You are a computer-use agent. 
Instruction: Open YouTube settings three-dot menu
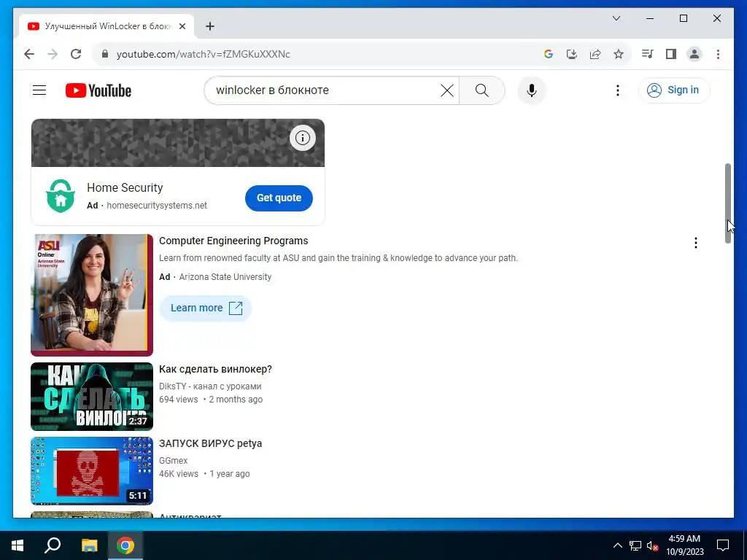click(617, 90)
